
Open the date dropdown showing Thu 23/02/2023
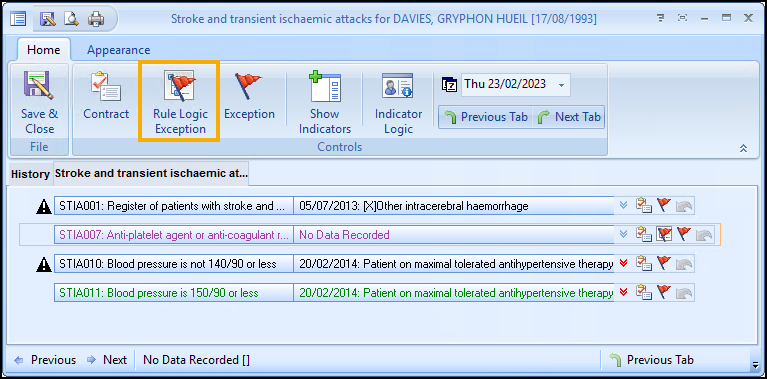(x=562, y=85)
